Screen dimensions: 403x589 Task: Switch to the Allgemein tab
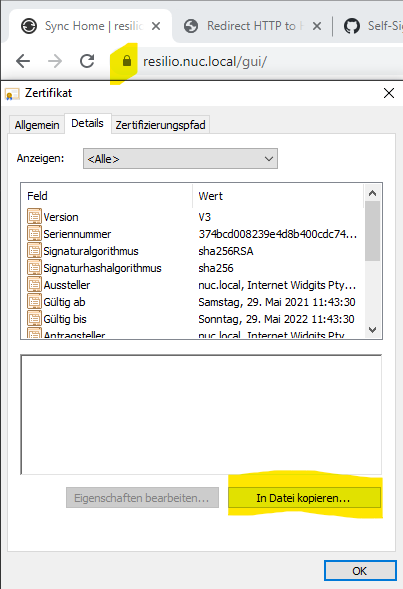pyautogui.click(x=37, y=125)
